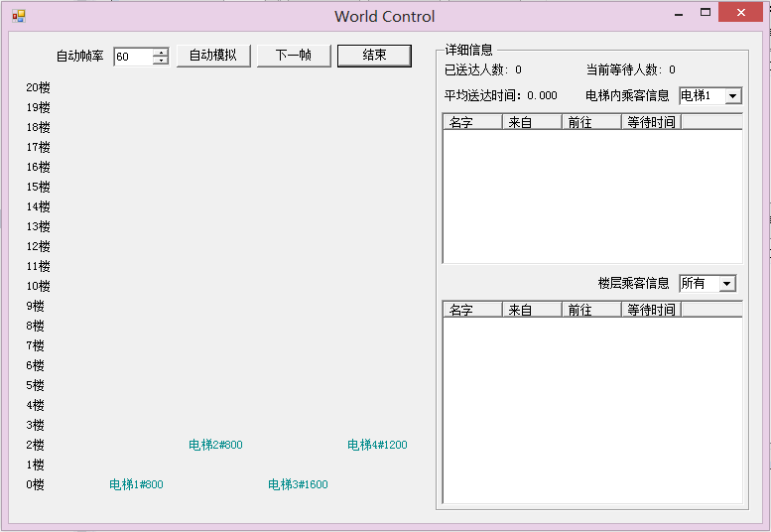This screenshot has width=771, height=532.
Task: Click the 当前等待人数 counter text
Action: tap(630, 69)
